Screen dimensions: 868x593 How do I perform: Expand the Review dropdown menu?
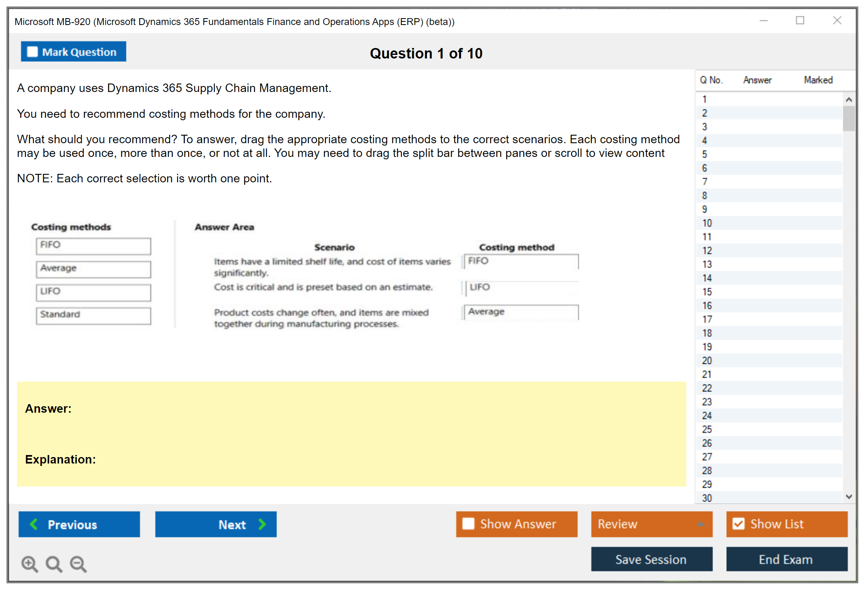700,524
